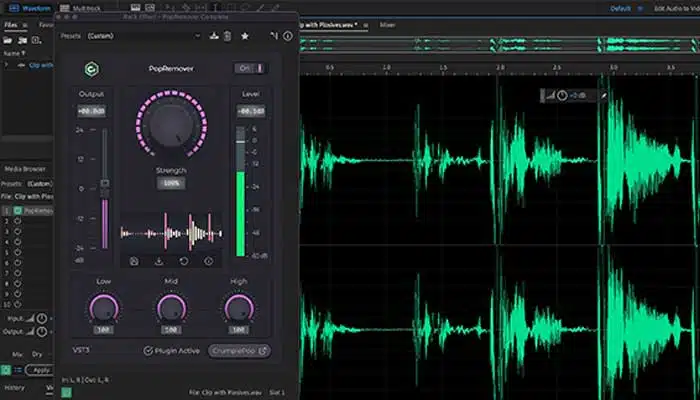Click the list icon next to rack power button

pyautogui.click(x=18, y=370)
